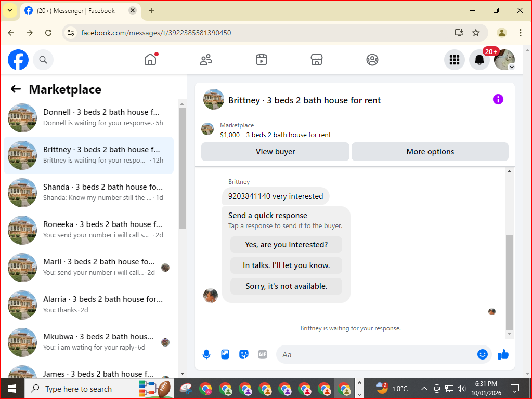Click the Snipping Tool taskbar icon
Image resolution: width=532 pixels, height=399 pixels.
[x=186, y=389]
